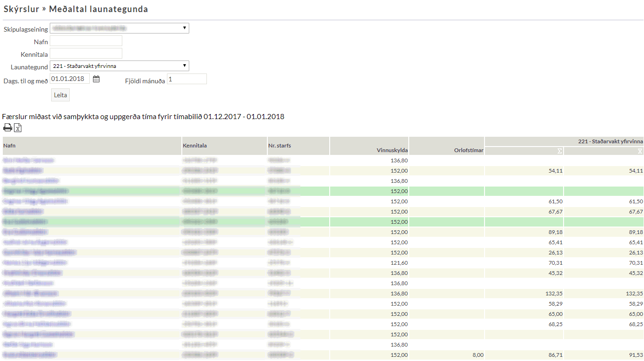This screenshot has width=644, height=361.
Task: Click the Σ sum column header
Action: point(560,151)
